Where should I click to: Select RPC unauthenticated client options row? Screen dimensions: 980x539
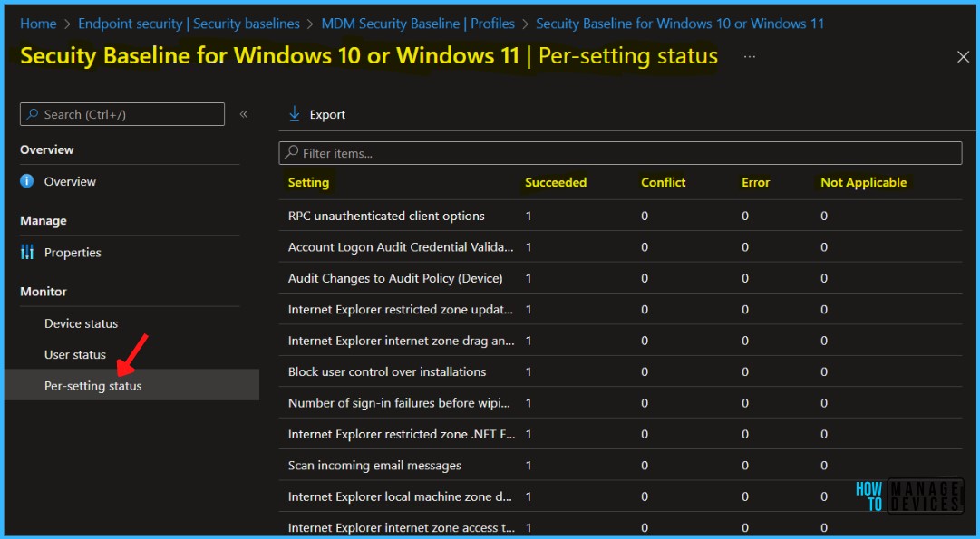pos(620,216)
